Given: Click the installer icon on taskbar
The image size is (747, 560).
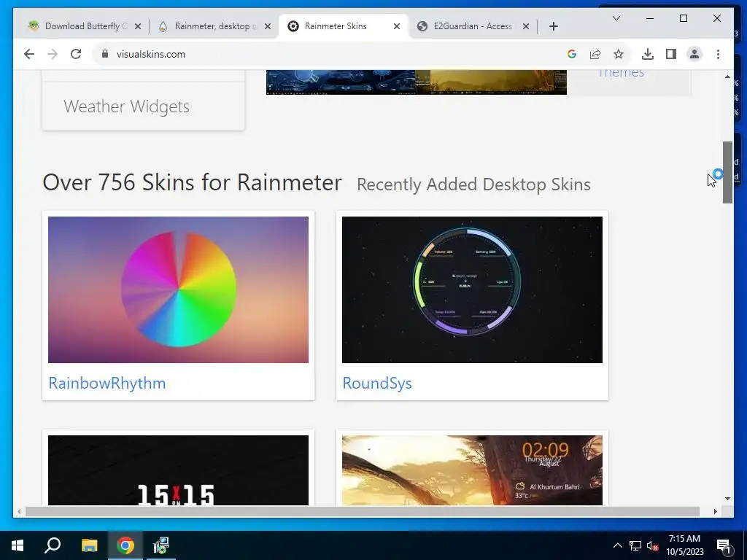Looking at the screenshot, I should coord(161,545).
